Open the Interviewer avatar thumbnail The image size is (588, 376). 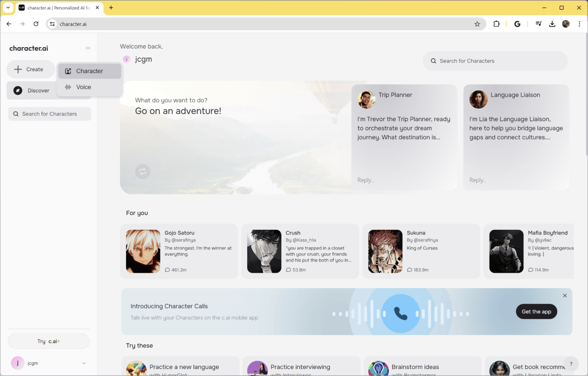click(x=257, y=369)
